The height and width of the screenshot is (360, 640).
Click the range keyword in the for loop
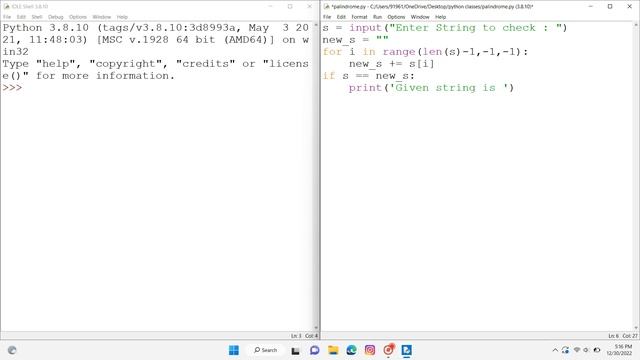(399, 52)
